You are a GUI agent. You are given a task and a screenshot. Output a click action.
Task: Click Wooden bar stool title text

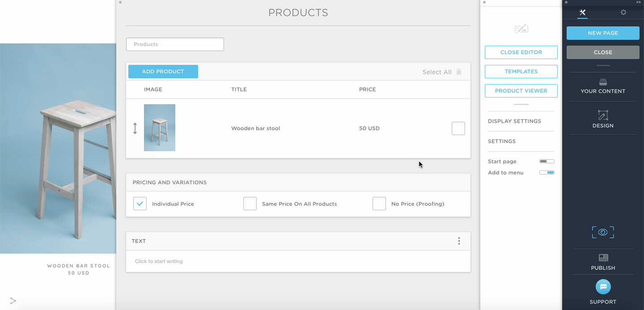tap(255, 128)
